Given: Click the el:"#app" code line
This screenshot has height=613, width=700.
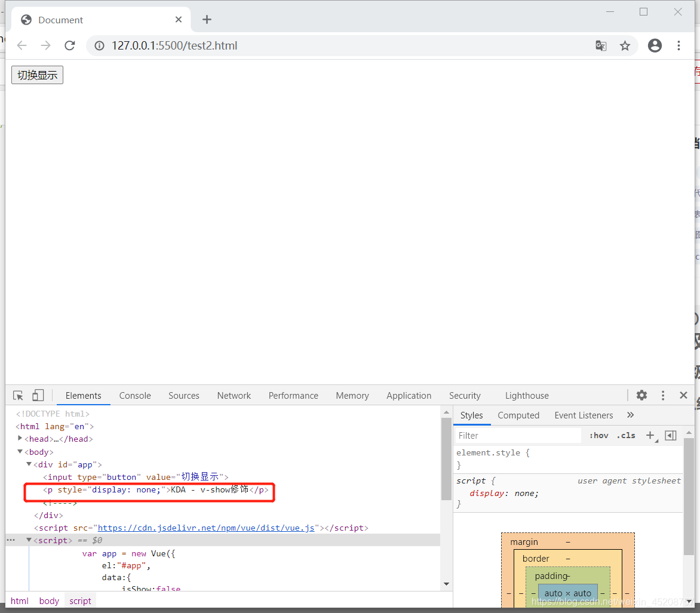Looking at the screenshot, I should click(127, 565).
